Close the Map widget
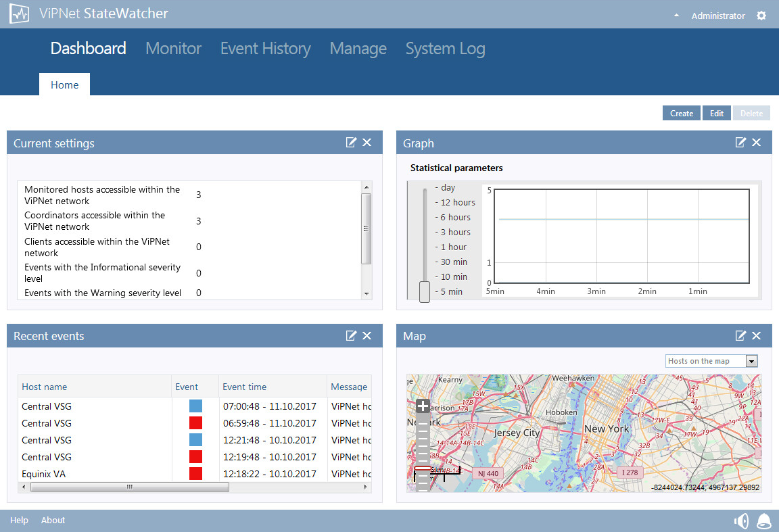This screenshot has width=779, height=532. [x=756, y=336]
